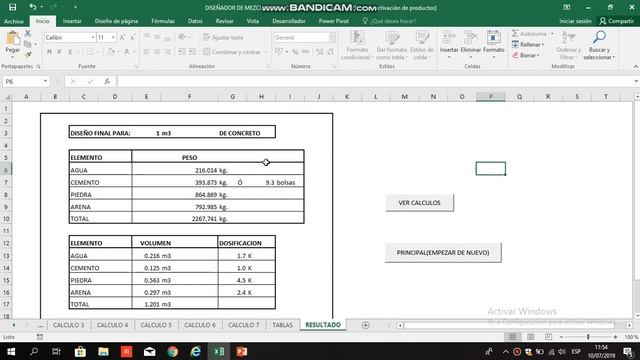Open Dar formato como tabla
The width and height of the screenshot is (640, 360).
click(392, 45)
